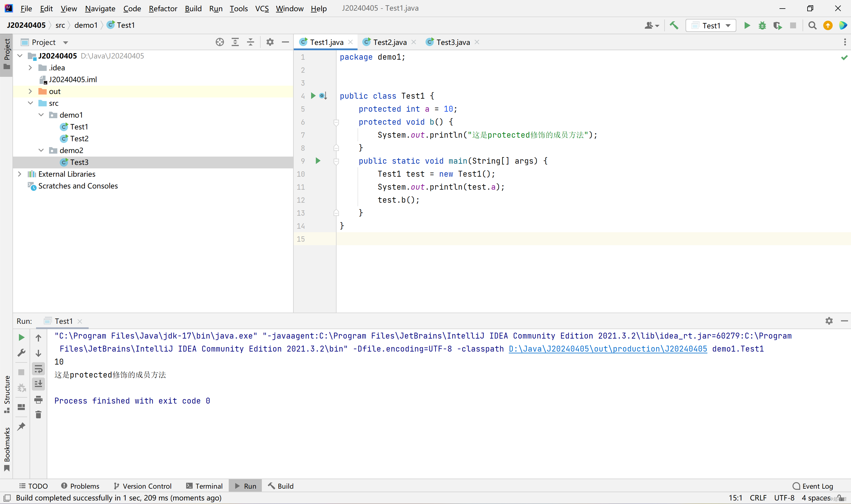
Task: Toggle scroll to end in console
Action: click(x=38, y=384)
